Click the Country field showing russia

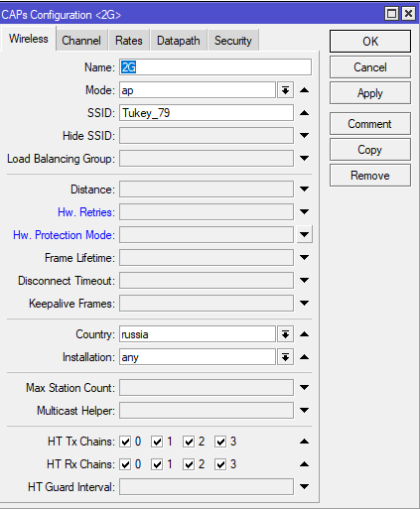(198, 334)
